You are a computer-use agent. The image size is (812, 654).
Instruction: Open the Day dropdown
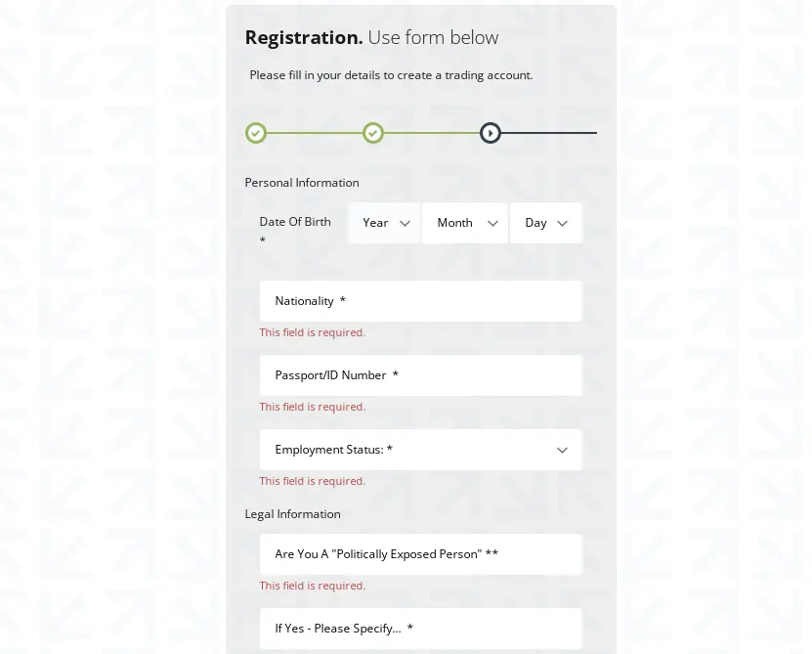(x=546, y=223)
